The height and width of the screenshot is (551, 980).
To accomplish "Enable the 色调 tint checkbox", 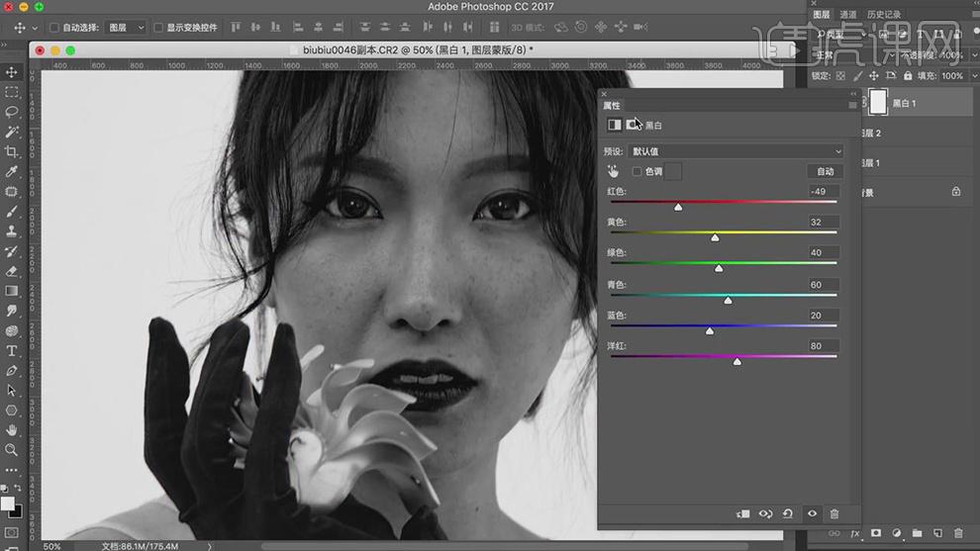I will tap(637, 171).
